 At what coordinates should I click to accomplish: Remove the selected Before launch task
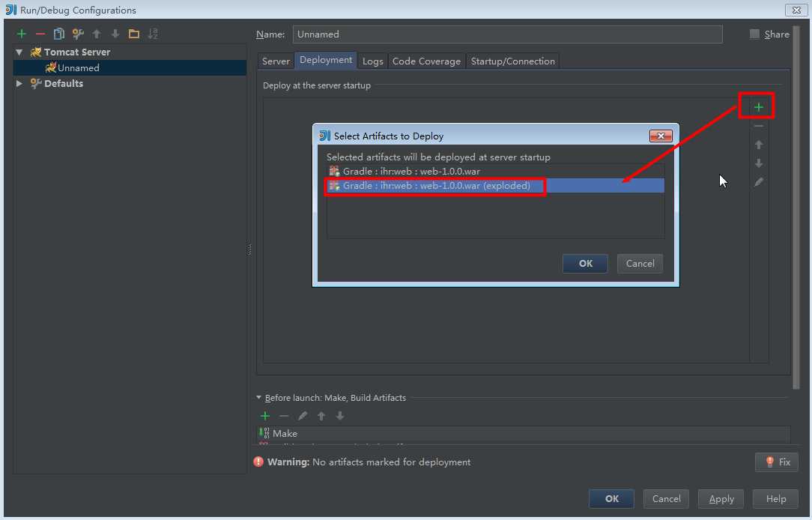(x=283, y=416)
